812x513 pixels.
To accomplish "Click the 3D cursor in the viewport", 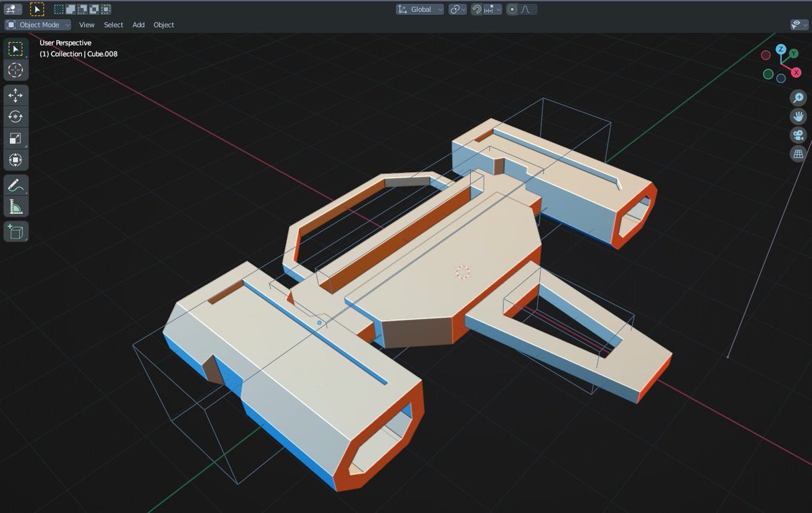I will (x=463, y=272).
